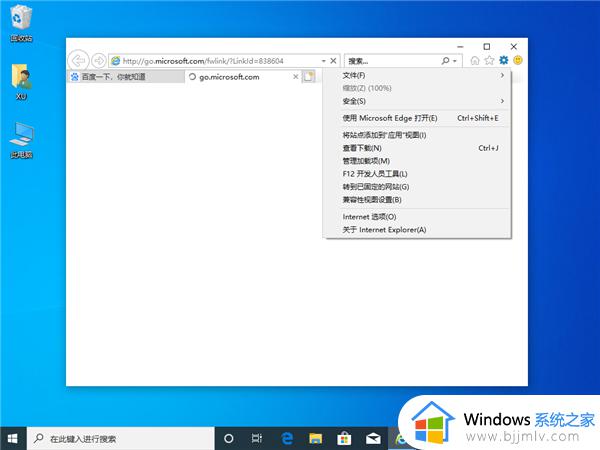The image size is (600, 450).
Task: Open favorites with the star icon
Action: (489, 60)
